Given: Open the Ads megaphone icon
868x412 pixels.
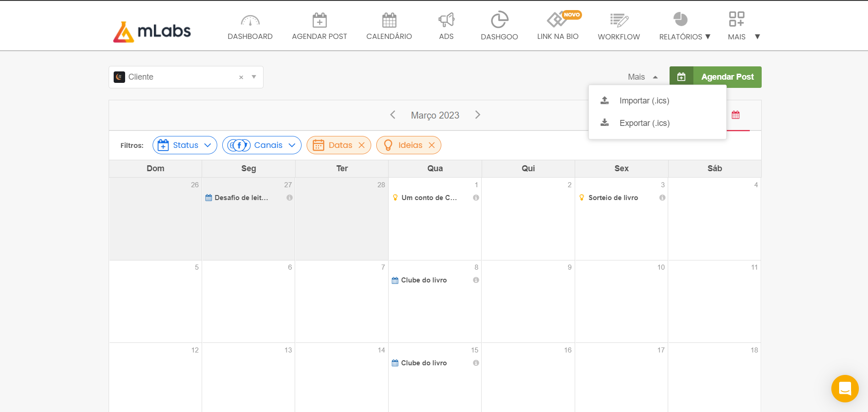Looking at the screenshot, I should pos(446,21).
